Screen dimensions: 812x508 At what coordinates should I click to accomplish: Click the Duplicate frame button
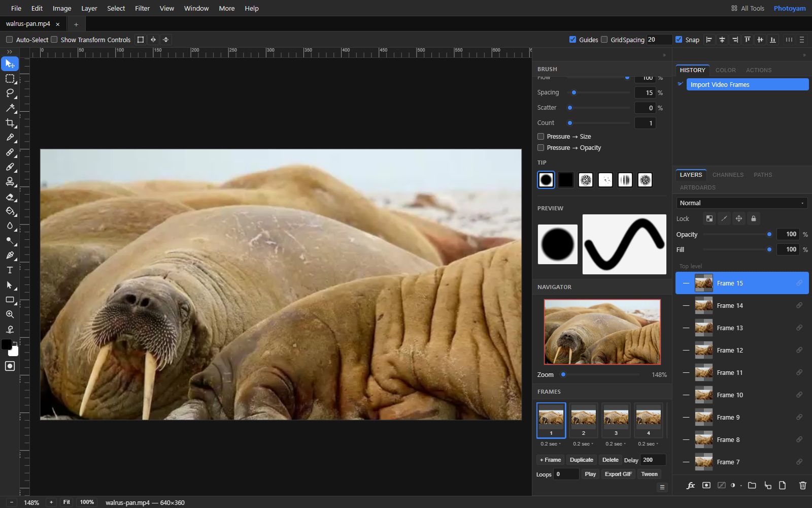tap(582, 460)
